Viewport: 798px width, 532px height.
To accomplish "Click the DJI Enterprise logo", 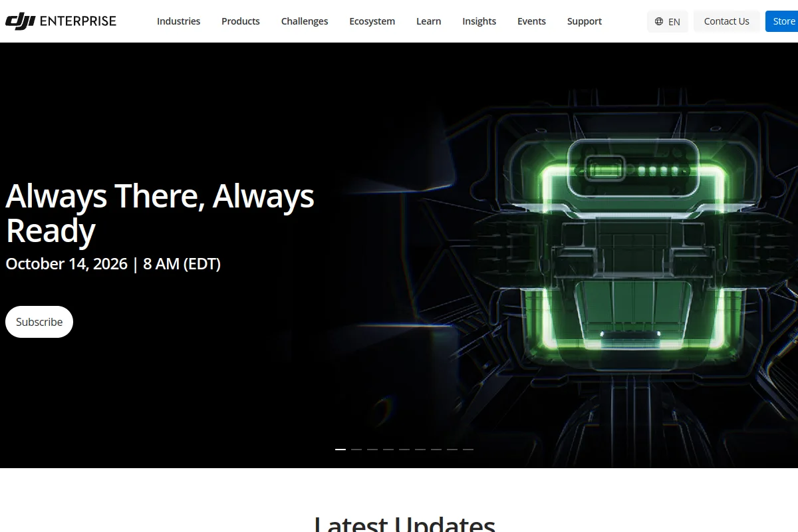I will point(61,21).
